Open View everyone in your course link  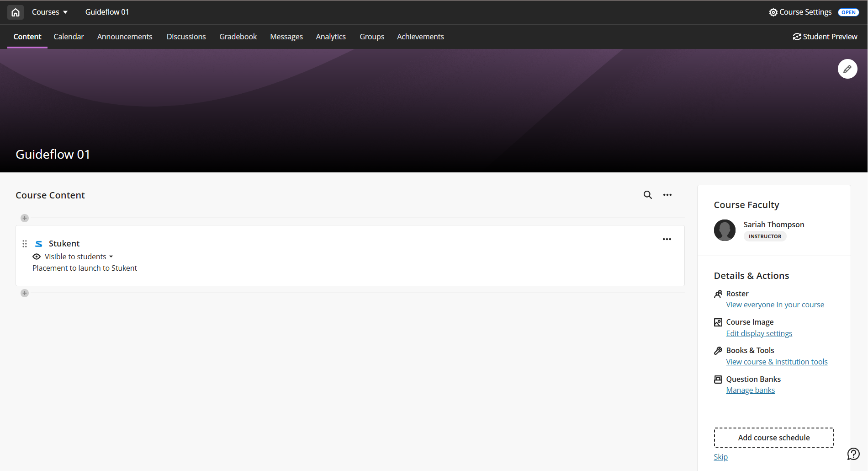click(775, 305)
